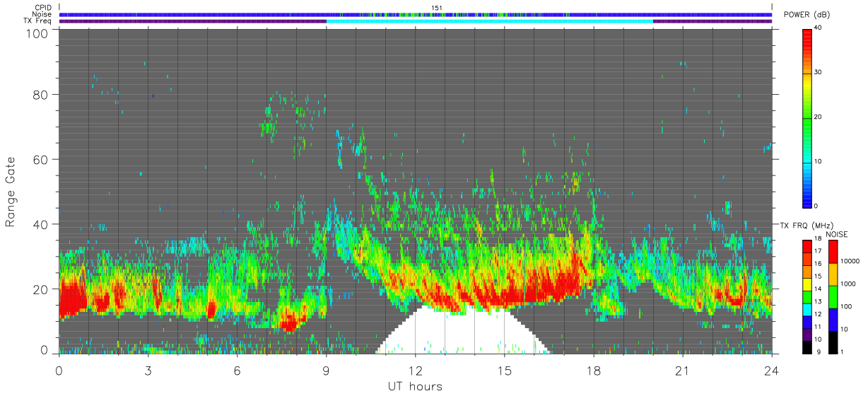Click the 6 tick on the UT hours axis

237,370
